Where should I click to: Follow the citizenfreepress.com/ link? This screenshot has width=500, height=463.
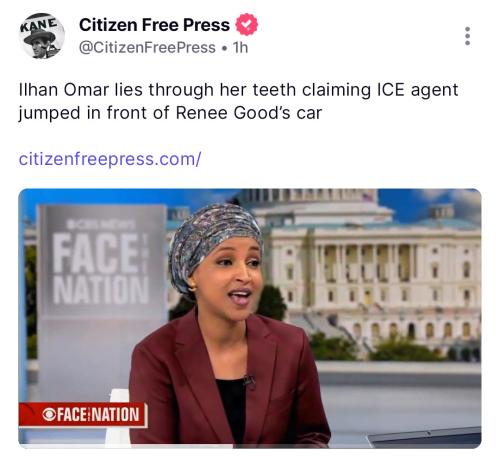(x=110, y=159)
